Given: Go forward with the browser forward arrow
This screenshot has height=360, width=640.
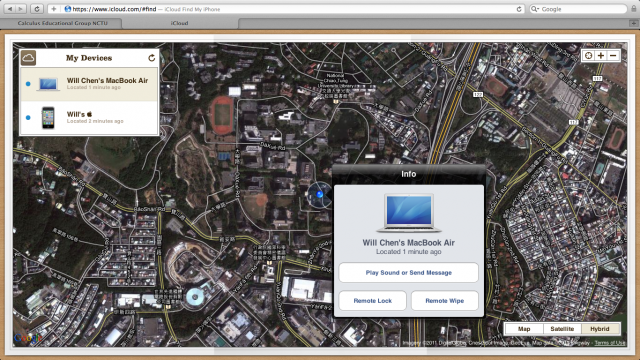Looking at the screenshot, I should tap(21, 9).
